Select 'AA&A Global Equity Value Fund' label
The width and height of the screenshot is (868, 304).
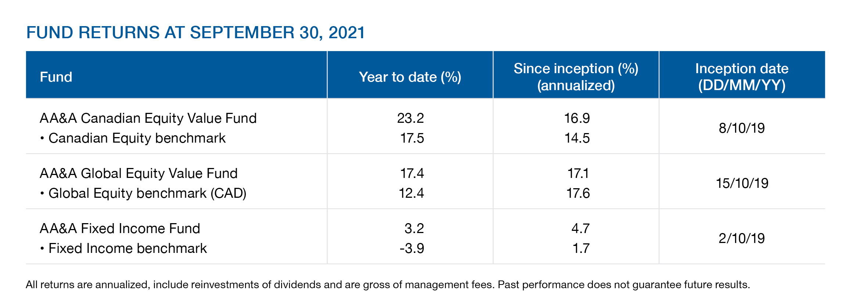coord(139,174)
